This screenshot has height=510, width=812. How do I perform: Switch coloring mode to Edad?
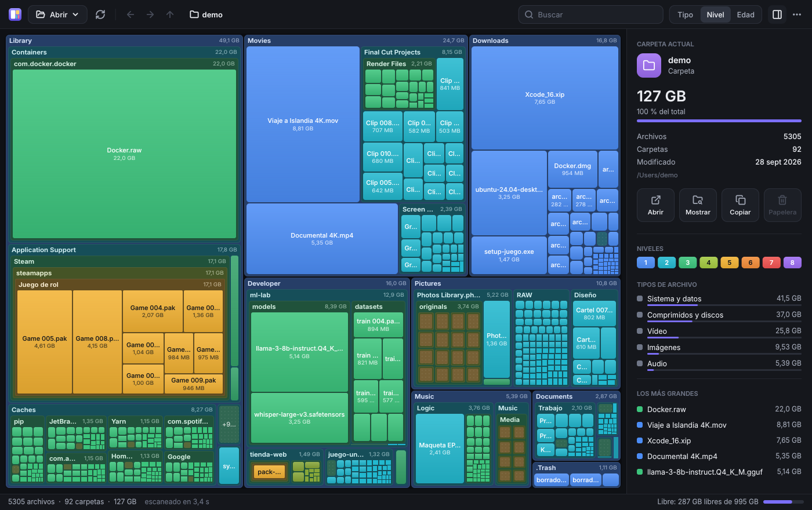(745, 14)
